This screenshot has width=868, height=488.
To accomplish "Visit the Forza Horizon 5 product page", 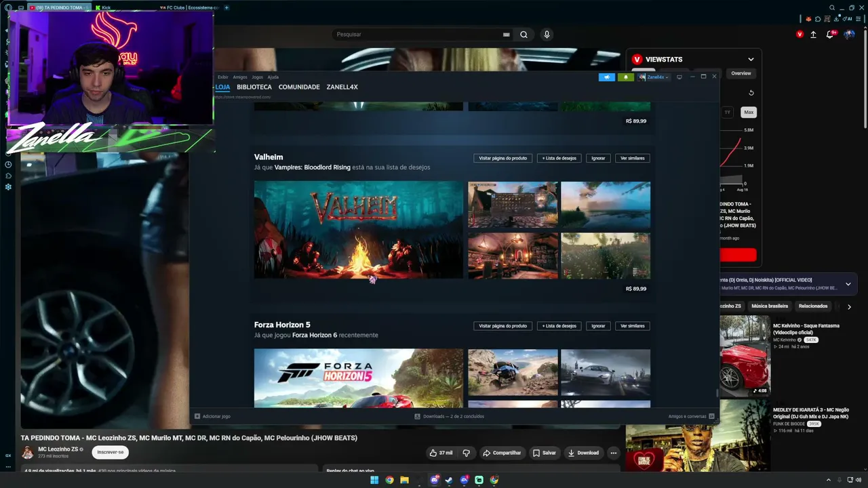I will [x=503, y=326].
